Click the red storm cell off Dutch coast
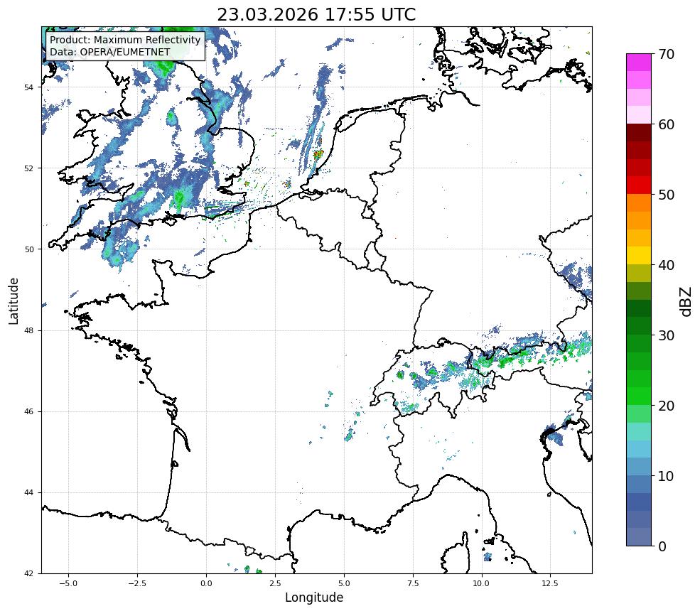Screen dimensions: 700x611 coord(318,154)
